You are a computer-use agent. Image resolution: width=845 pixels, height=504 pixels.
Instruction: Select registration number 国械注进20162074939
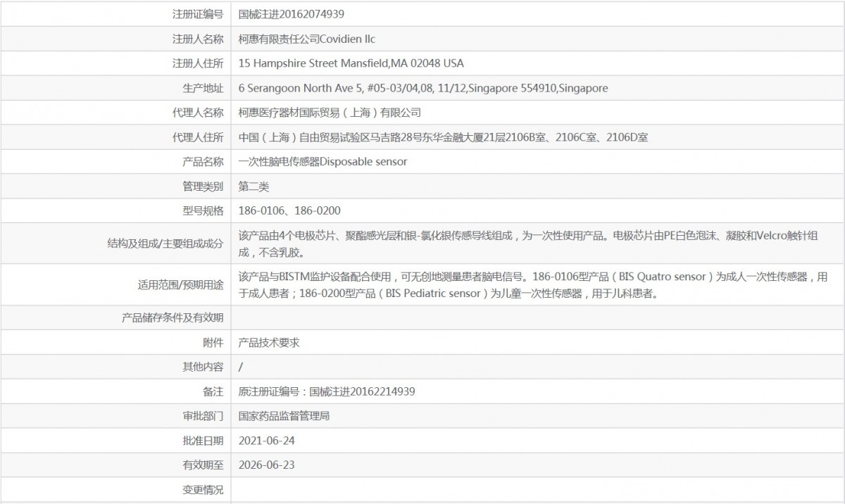[292, 13]
